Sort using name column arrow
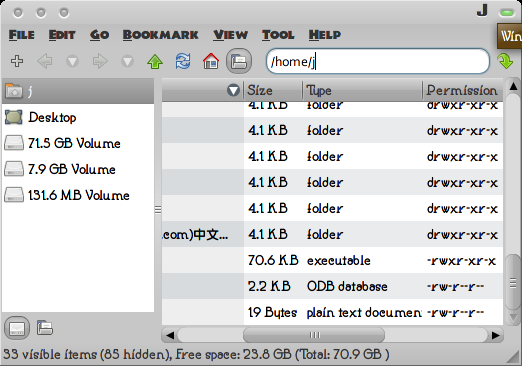This screenshot has width=522, height=366. 233,90
